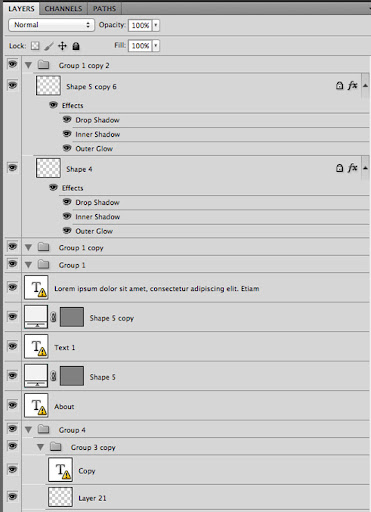
Task: Hide the Group 1 copy 2 layer group
Action: pyautogui.click(x=12, y=64)
